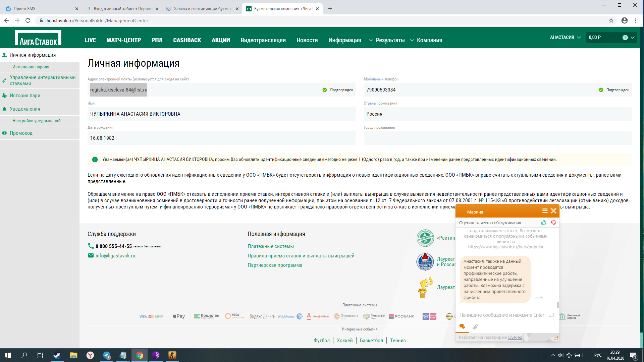Open the Платежные системы link
The height and width of the screenshot is (362, 644).
[x=271, y=246]
